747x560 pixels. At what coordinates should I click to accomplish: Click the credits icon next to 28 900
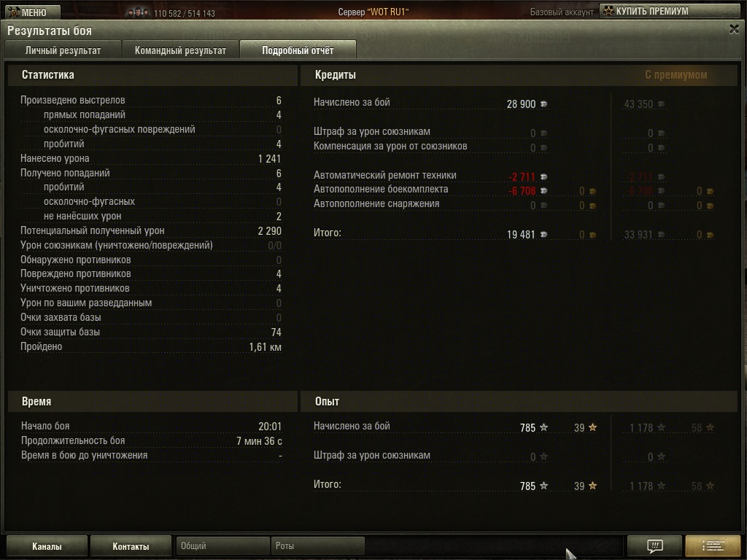[x=543, y=104]
